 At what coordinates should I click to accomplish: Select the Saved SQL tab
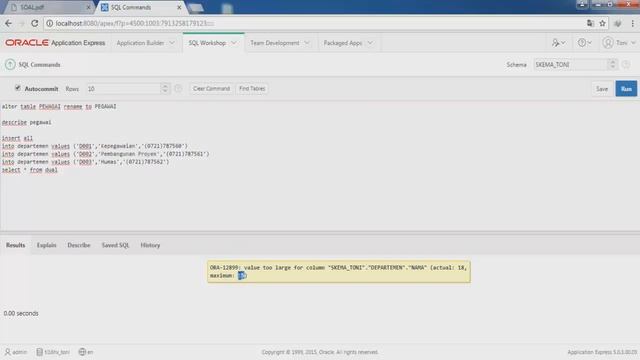point(115,245)
